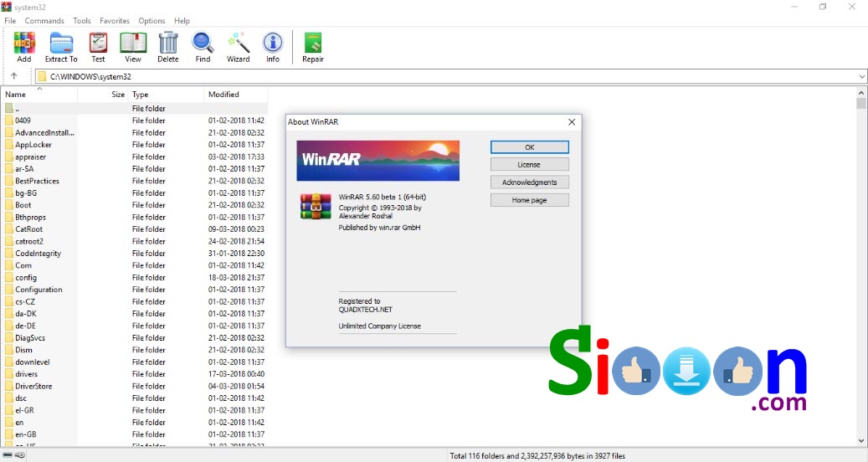Sort files by Size column
This screenshot has width=868, height=462.
102,95
